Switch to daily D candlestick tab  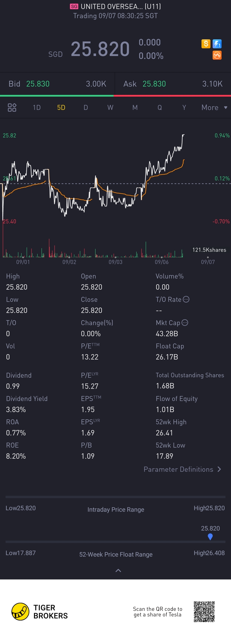coord(86,108)
